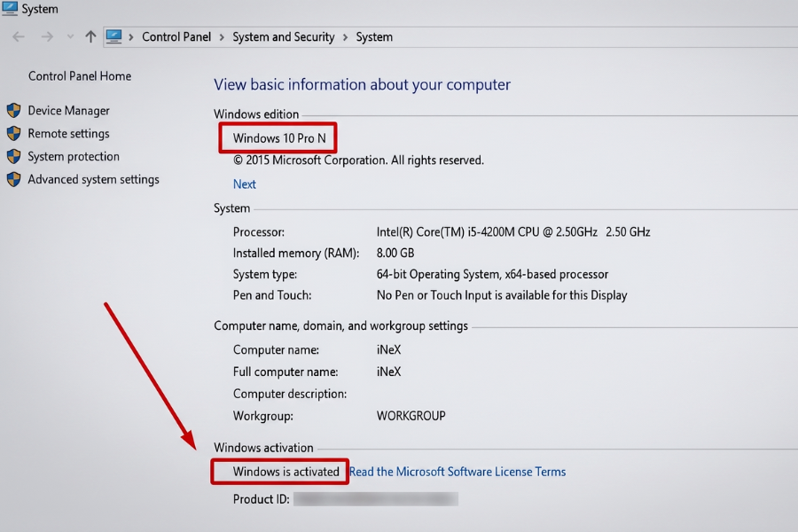The image size is (798, 532).
Task: Open Control Panel Home
Action: coord(80,76)
